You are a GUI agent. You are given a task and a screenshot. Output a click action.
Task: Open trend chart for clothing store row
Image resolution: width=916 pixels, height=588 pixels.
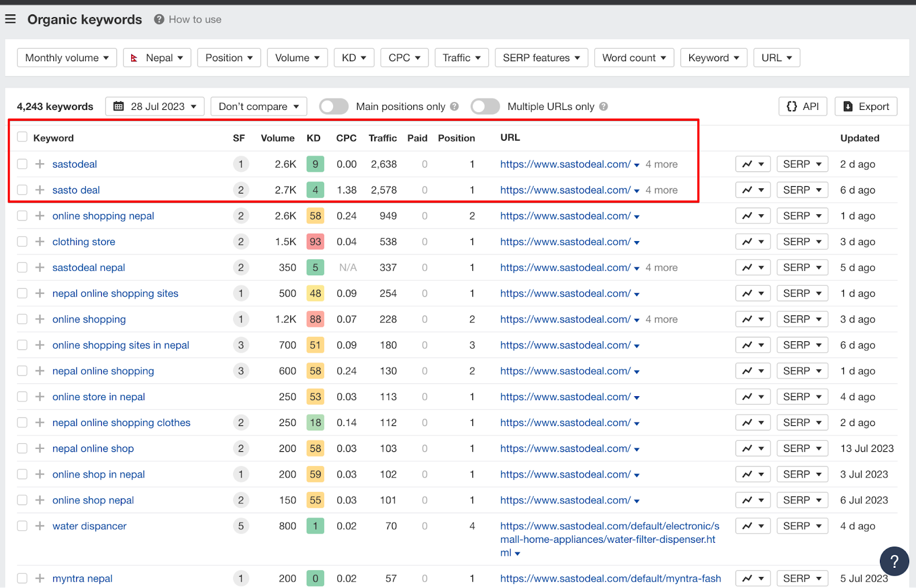753,242
